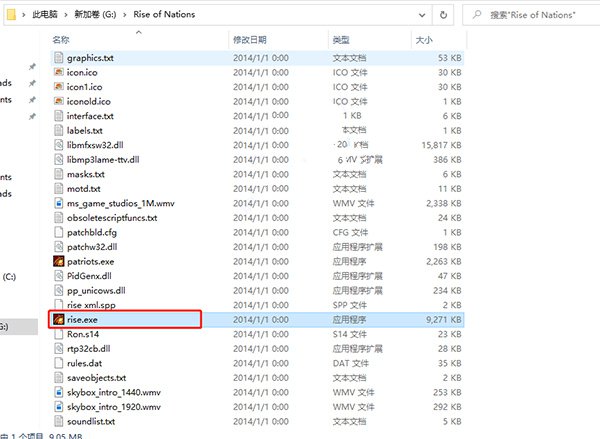Screen dimensions: 600x439
Task: Click the interface.txt document icon
Action: coord(59,116)
